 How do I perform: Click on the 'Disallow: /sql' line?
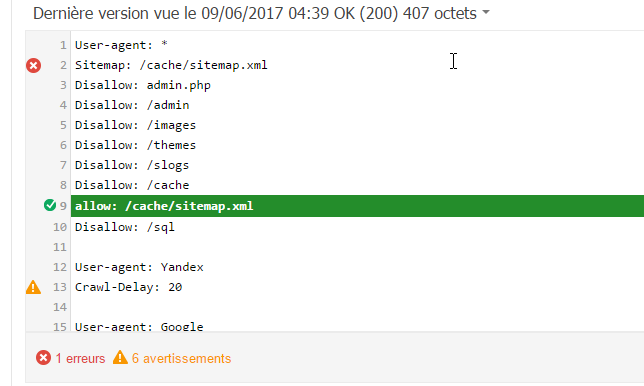click(124, 227)
